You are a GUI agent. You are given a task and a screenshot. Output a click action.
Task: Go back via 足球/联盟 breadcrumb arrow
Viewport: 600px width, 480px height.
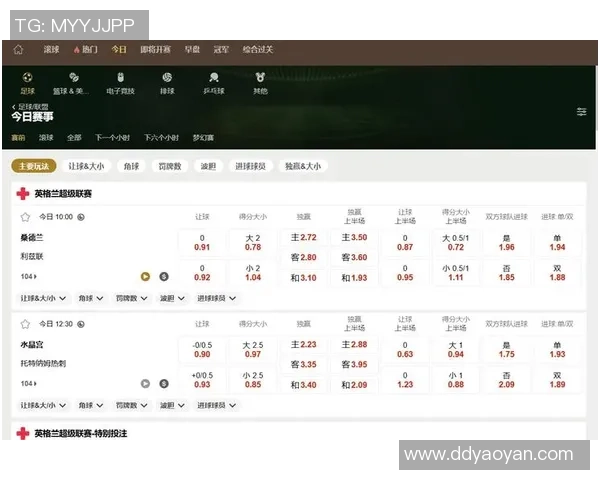click(14, 107)
